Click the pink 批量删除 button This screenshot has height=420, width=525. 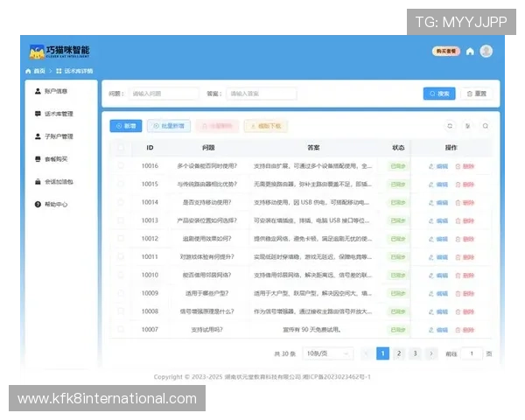(217, 126)
